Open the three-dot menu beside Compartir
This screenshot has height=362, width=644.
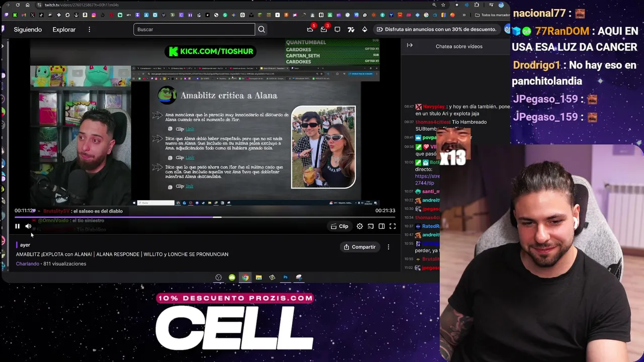pyautogui.click(x=388, y=247)
